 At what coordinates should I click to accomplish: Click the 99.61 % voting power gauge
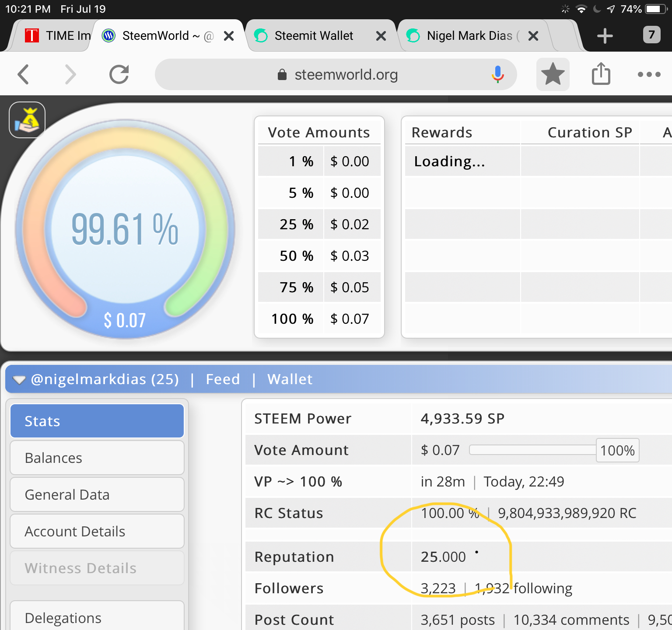tap(125, 229)
